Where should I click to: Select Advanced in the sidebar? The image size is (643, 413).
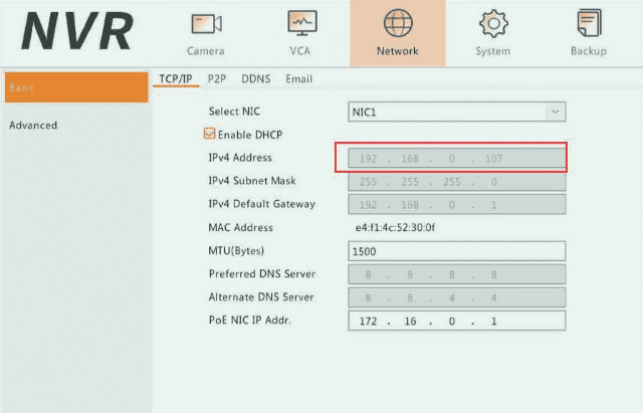(33, 126)
